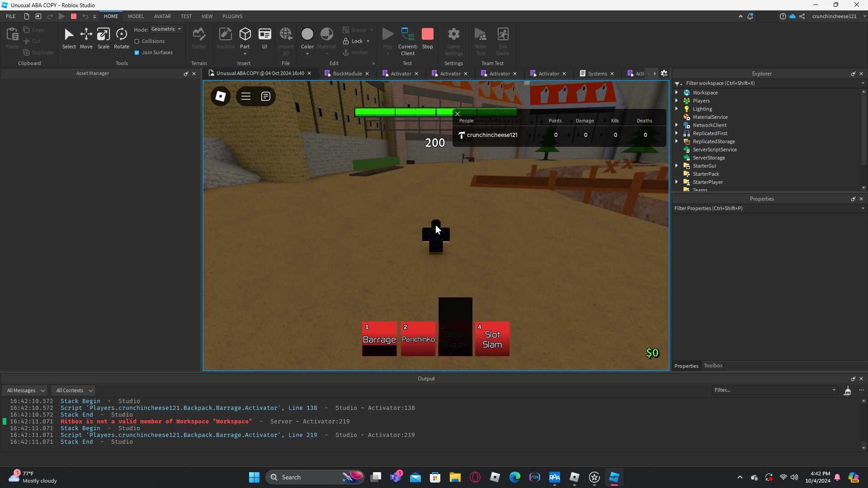The width and height of the screenshot is (868, 488).
Task: Start a Team Test
Action: [x=480, y=41]
